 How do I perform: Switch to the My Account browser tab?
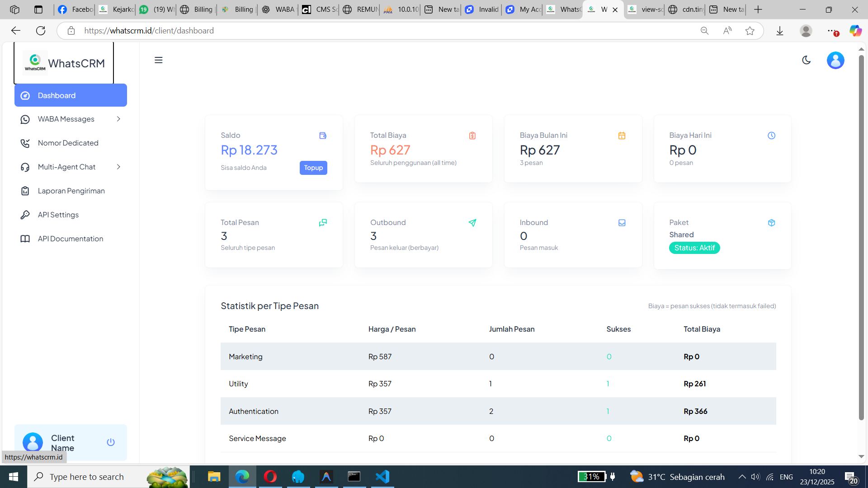pyautogui.click(x=523, y=9)
